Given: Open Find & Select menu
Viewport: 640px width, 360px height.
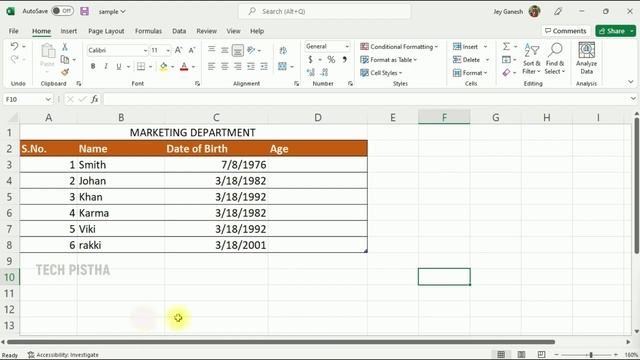Looking at the screenshot, I should (x=555, y=58).
